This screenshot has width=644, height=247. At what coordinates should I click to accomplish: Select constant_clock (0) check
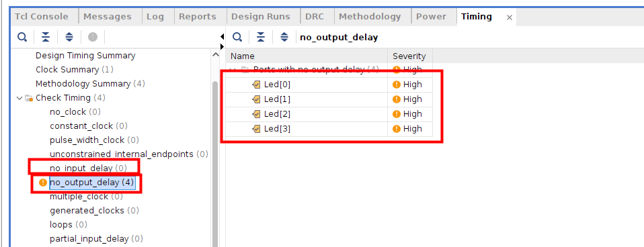pyautogui.click(x=89, y=126)
